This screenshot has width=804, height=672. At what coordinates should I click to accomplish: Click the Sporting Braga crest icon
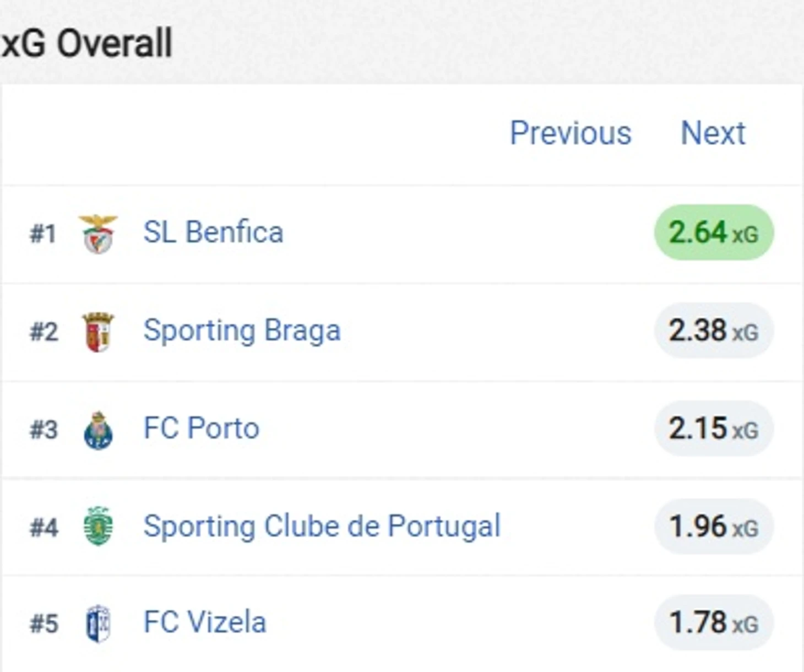[98, 332]
